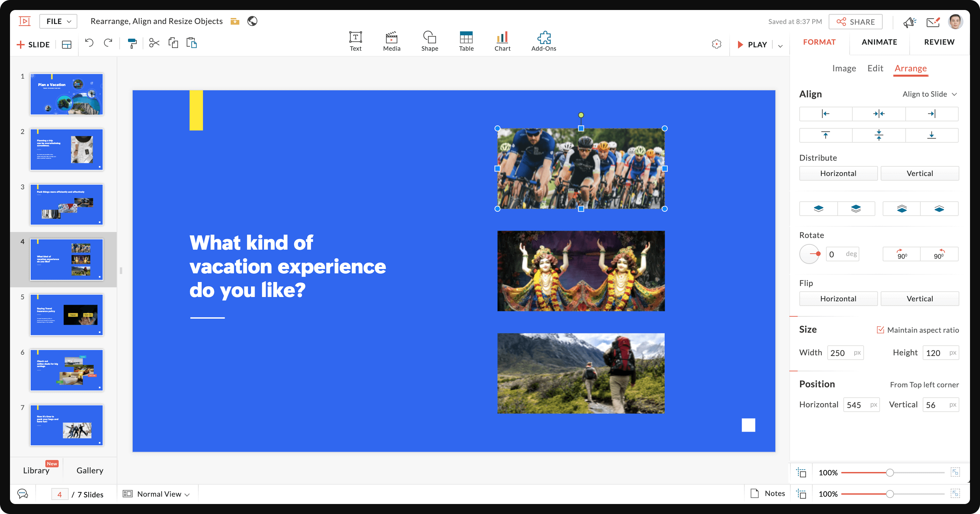Click the first layer order icon
The width and height of the screenshot is (980, 514).
click(x=818, y=208)
